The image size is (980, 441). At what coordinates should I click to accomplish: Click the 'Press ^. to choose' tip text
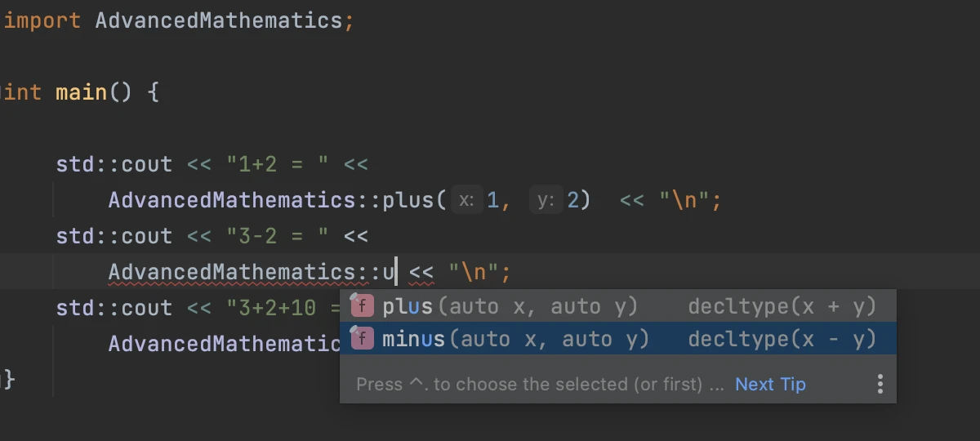click(x=540, y=384)
